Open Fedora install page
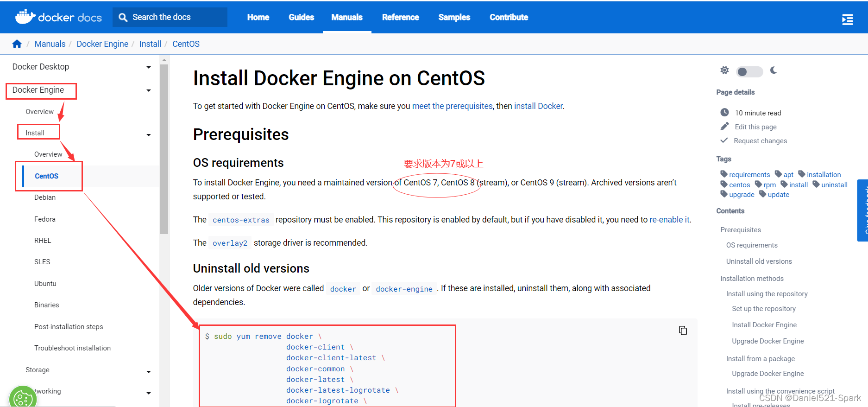Image resolution: width=868 pixels, height=407 pixels. pos(45,219)
